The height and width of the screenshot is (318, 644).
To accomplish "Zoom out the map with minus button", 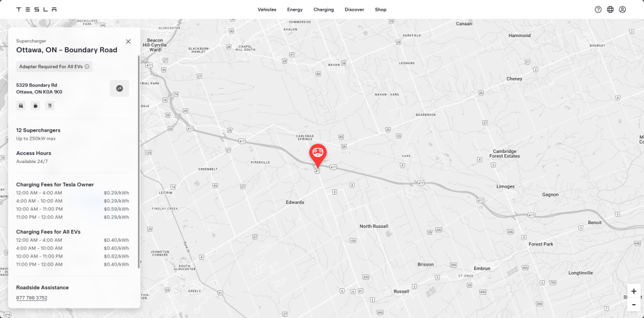I will pos(634,304).
